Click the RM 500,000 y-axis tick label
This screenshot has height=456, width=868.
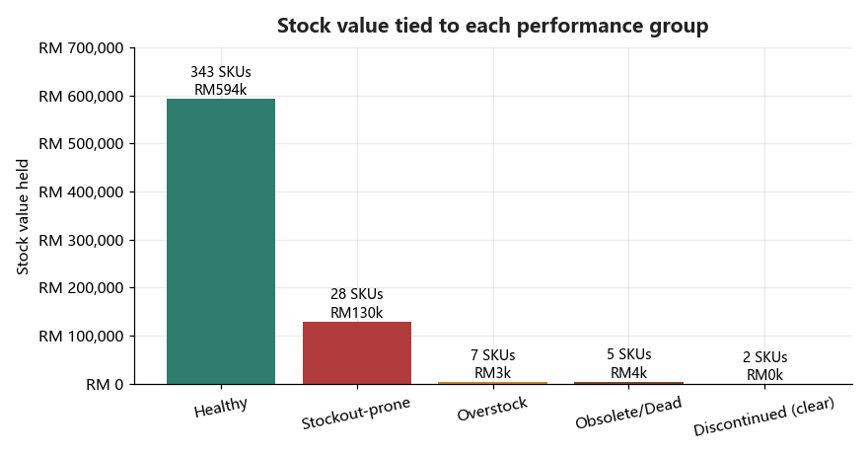pos(81,144)
